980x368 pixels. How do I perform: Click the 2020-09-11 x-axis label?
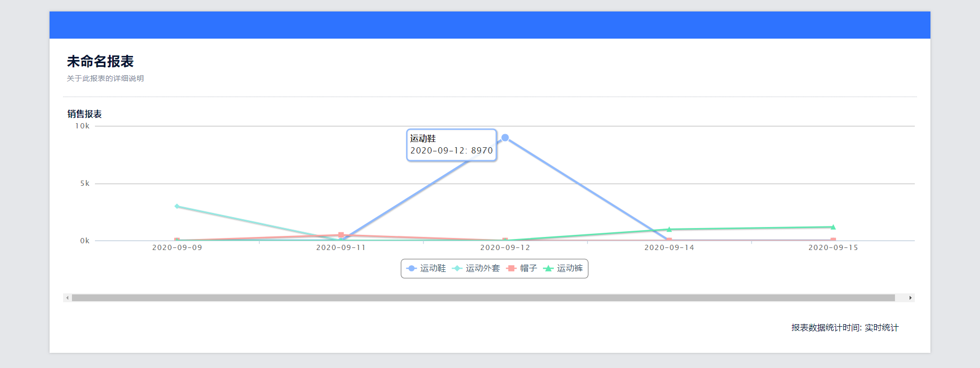coord(341,247)
